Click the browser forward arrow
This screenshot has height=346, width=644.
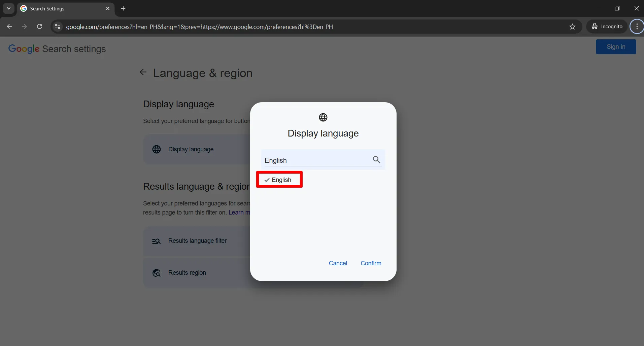[x=24, y=27]
